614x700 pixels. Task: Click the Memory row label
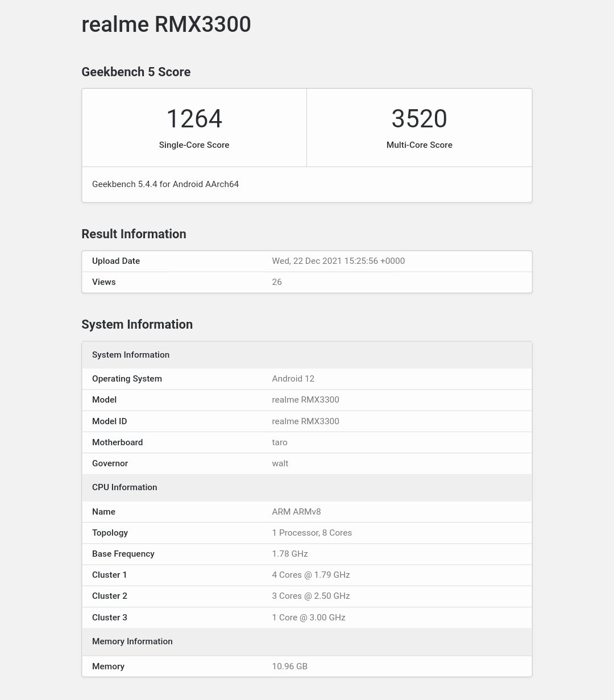tap(108, 666)
